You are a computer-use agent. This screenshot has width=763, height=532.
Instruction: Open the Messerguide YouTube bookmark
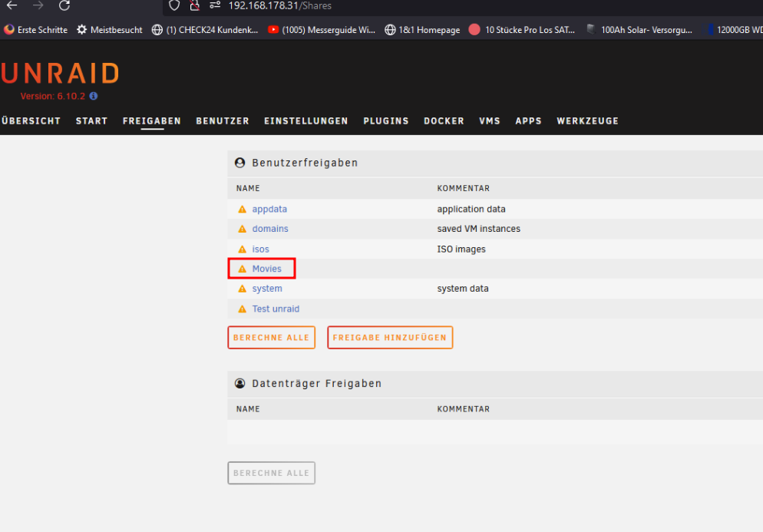pos(322,30)
